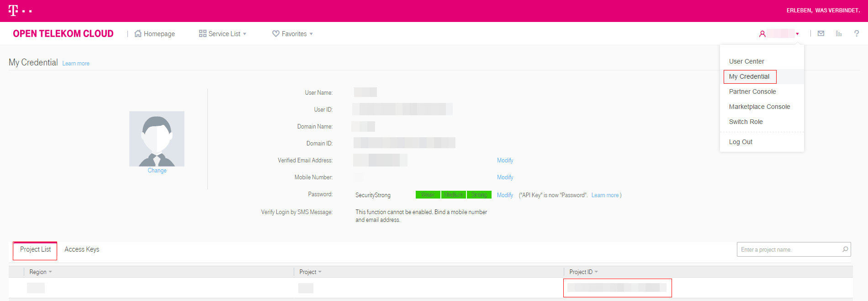Open the Project column filter arrow
Screen dimensions: 868x301
(x=320, y=272)
